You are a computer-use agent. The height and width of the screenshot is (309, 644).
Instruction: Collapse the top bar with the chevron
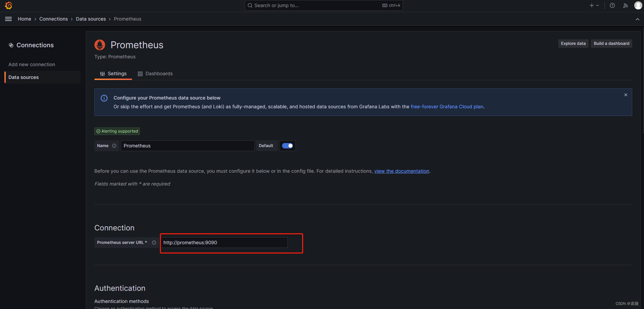click(638, 19)
